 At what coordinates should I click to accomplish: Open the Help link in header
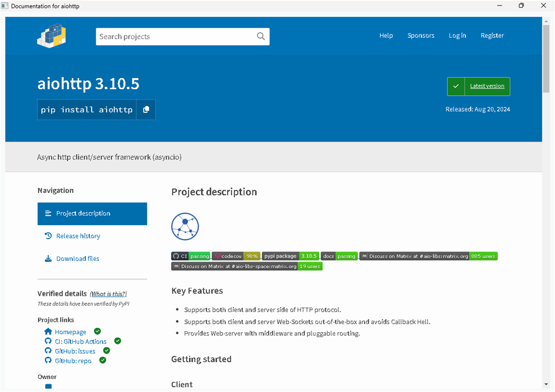pos(386,35)
